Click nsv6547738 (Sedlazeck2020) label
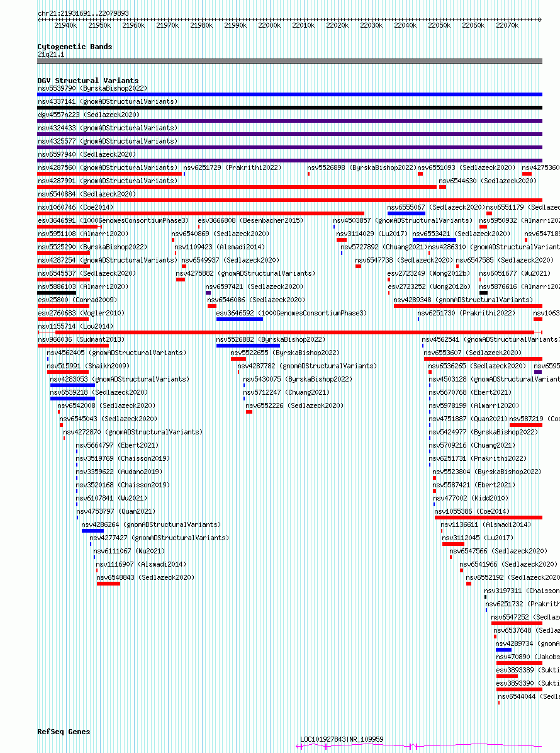This screenshot has height=753, width=560. pyautogui.click(x=404, y=260)
